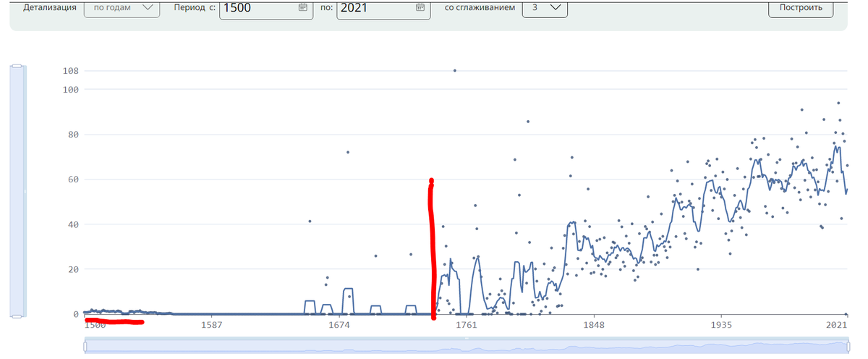Viewport: 868px width, 359px height.
Task: Click y-axis label 80
Action: point(73,135)
